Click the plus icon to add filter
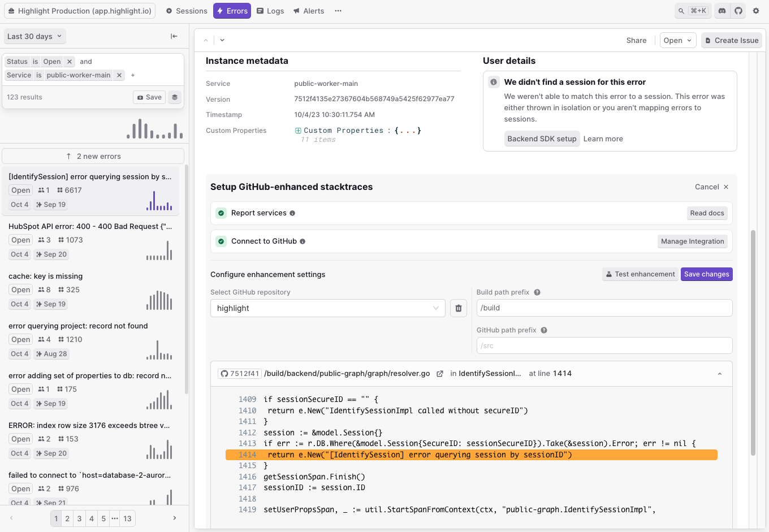 pos(133,75)
